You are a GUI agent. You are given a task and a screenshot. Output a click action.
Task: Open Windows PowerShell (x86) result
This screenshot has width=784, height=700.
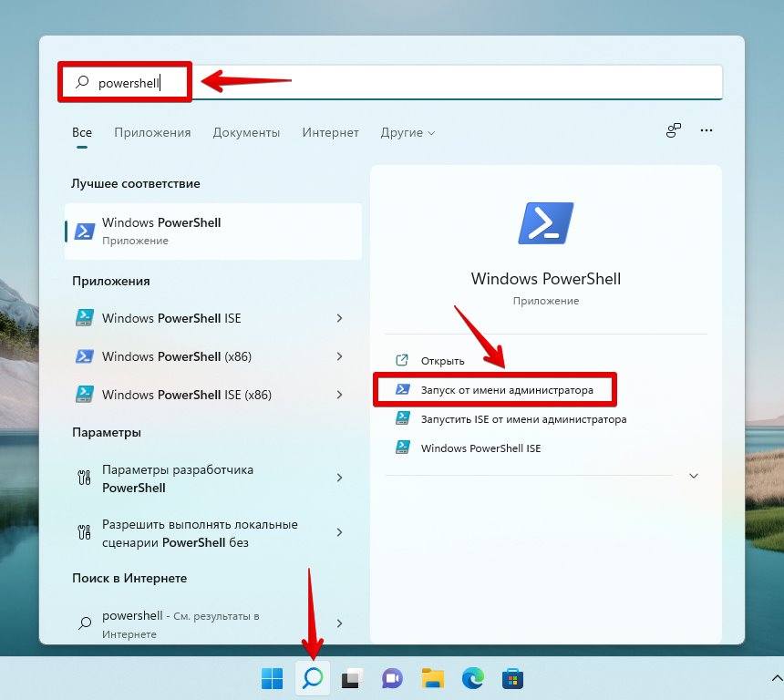213,356
